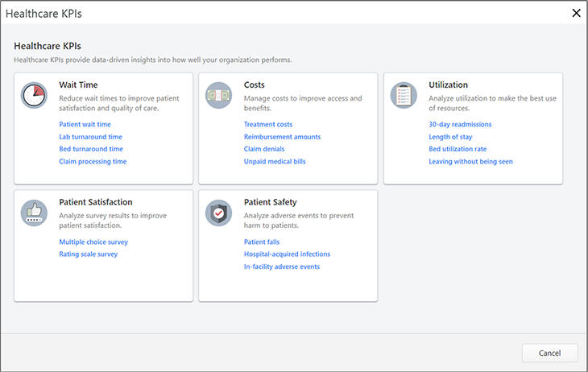588x372 pixels.
Task: Click the Patient Safety shield icon
Action: pyautogui.click(x=218, y=212)
